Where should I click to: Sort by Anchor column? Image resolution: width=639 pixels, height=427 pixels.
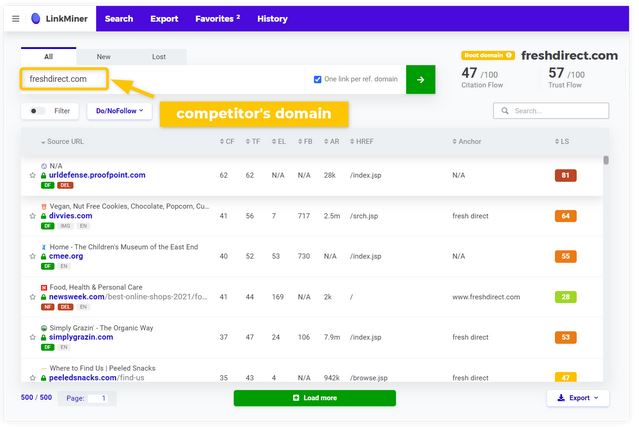[x=467, y=141]
